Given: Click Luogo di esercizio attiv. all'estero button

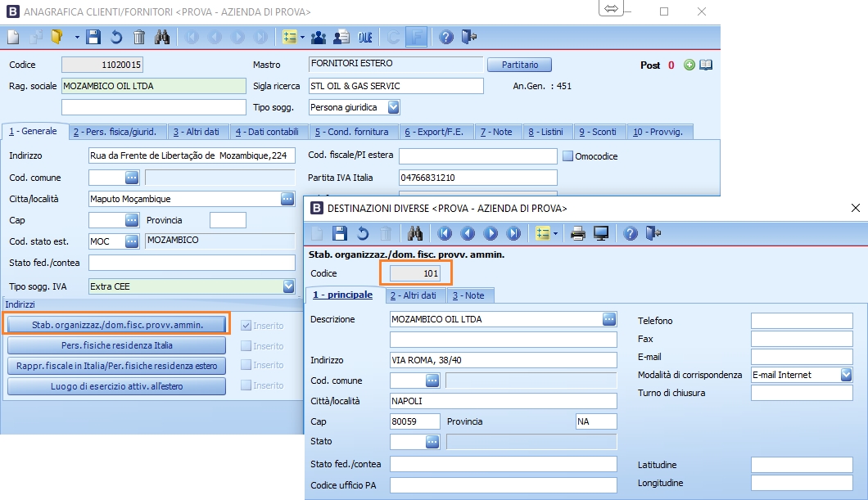Looking at the screenshot, I should (x=116, y=385).
